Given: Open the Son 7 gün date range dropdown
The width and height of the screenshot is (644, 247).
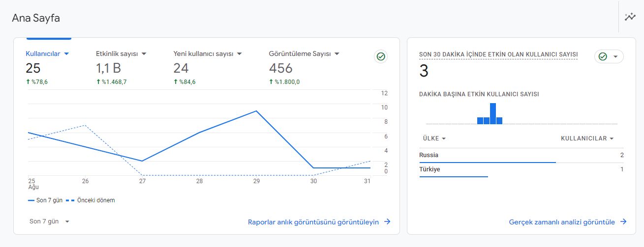Looking at the screenshot, I should pos(49,221).
